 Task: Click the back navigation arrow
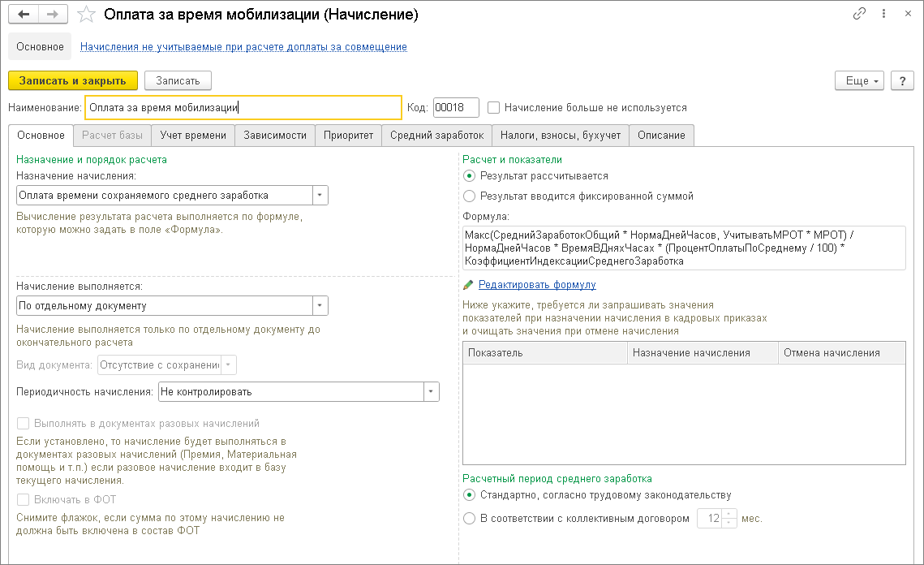pyautogui.click(x=24, y=15)
